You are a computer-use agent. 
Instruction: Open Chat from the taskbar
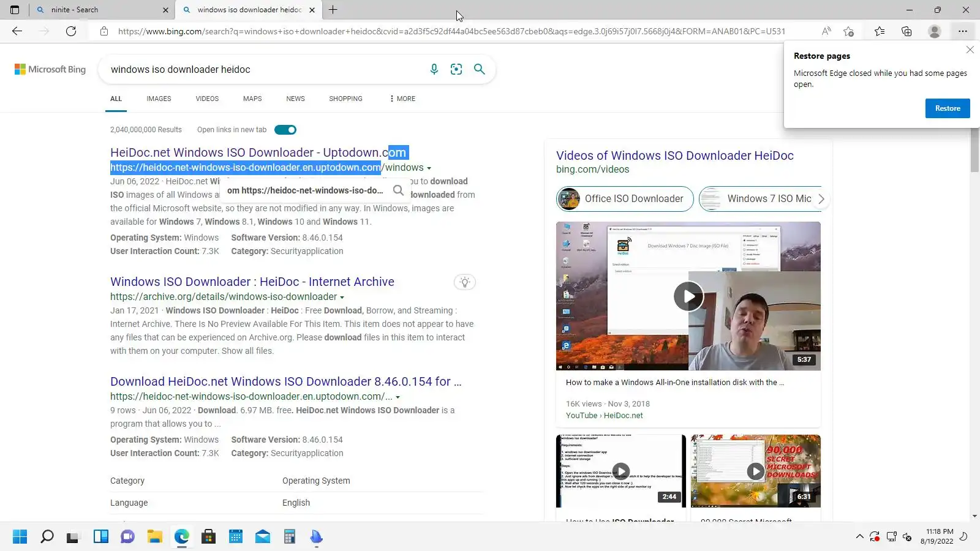127,537
